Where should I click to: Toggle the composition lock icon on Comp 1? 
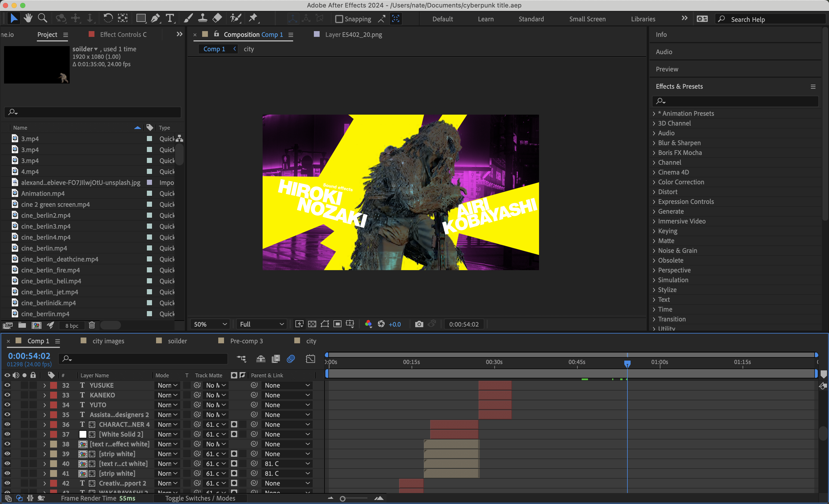(217, 34)
